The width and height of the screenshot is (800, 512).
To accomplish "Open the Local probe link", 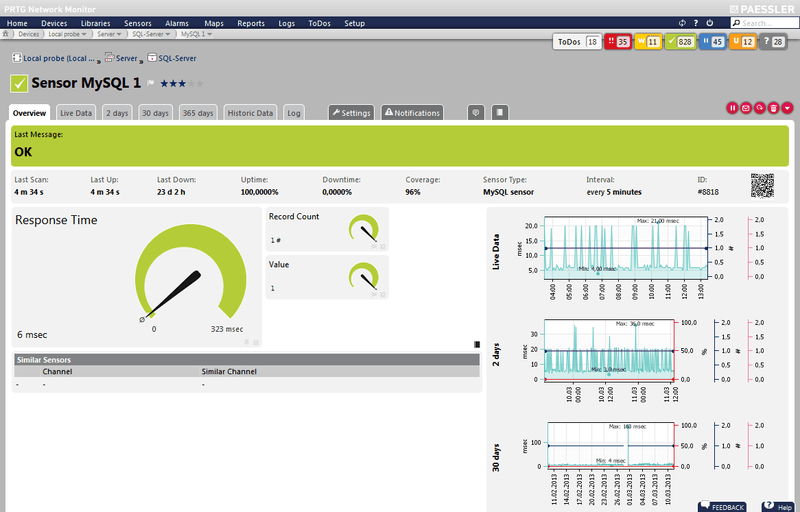I will coord(59,58).
